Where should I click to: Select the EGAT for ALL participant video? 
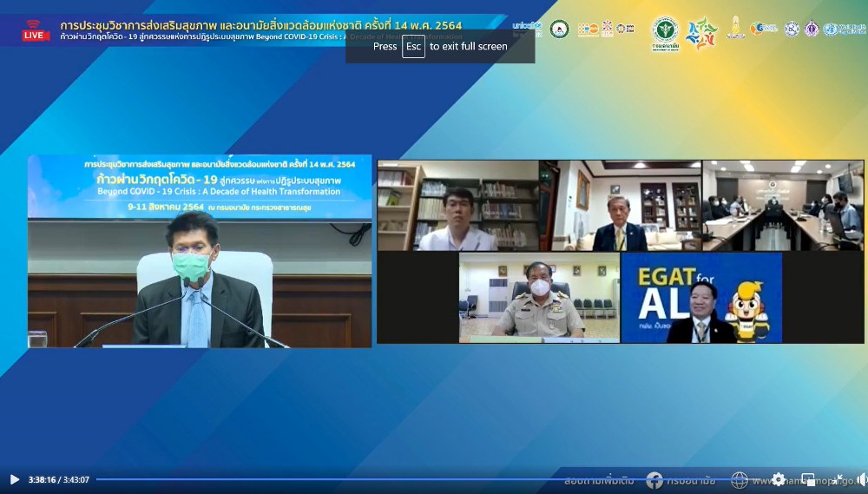[x=701, y=298]
